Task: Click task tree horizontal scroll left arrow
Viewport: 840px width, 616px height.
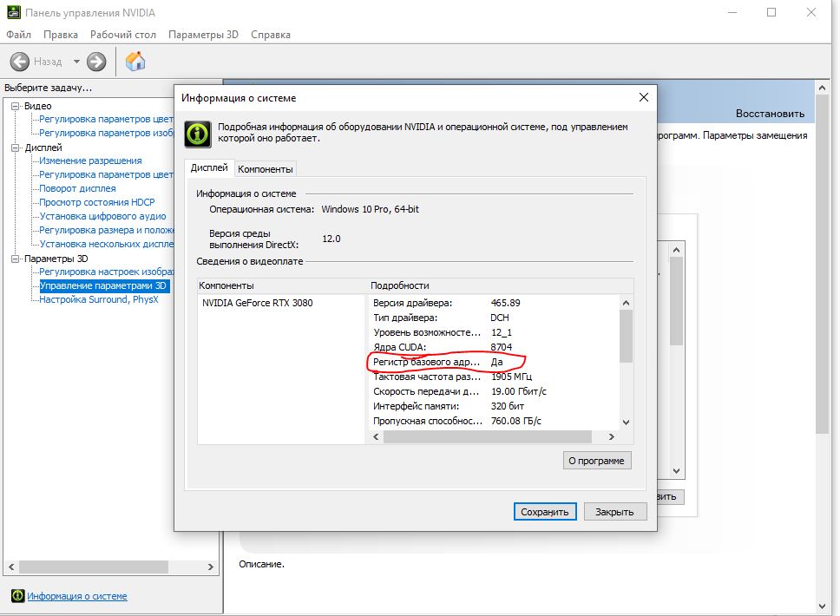Action: (12, 567)
